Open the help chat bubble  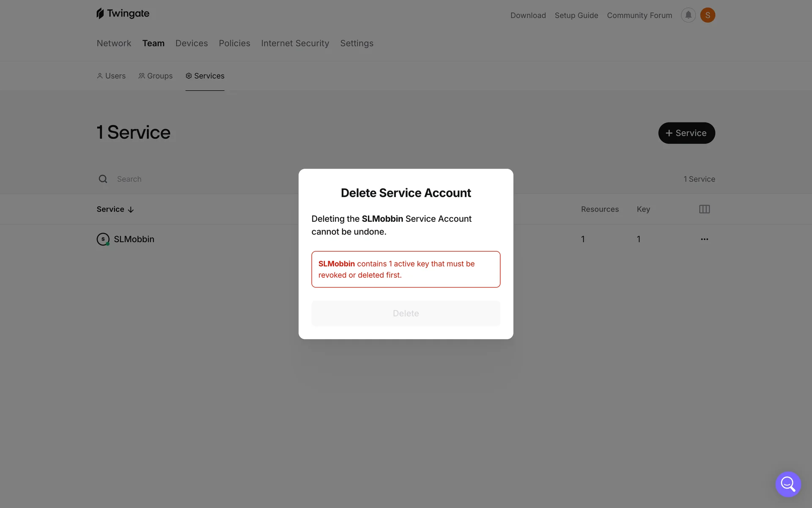point(788,484)
